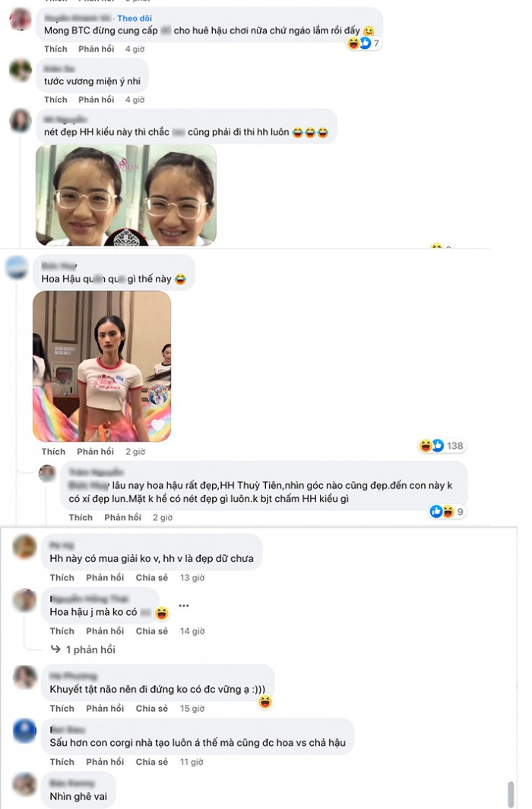Like the 'Sấu hơn con corgi' comment

(62, 762)
